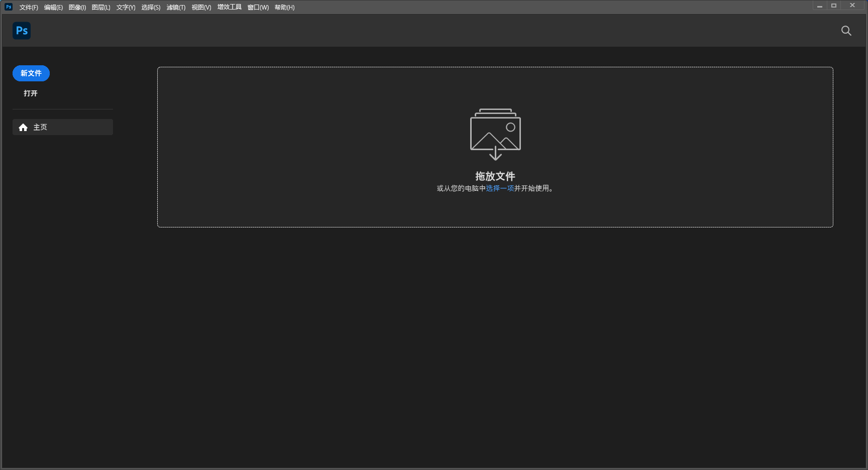Image resolution: width=868 pixels, height=470 pixels.
Task: Minimize the Photoshop window
Action: click(820, 6)
